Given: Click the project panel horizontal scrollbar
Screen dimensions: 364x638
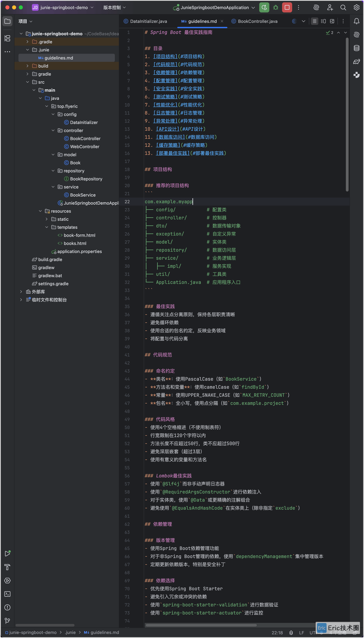Looking at the screenshot, I should tap(45, 625).
